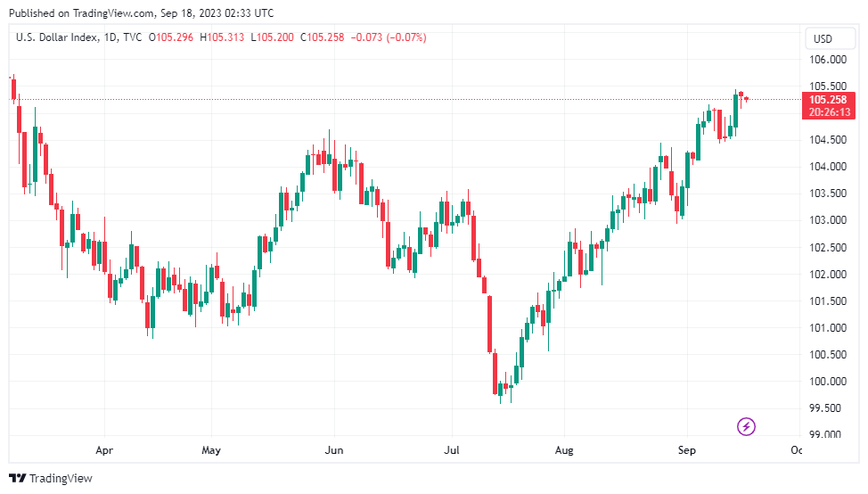
Task: Click the TVC exchange label
Action: tap(134, 37)
